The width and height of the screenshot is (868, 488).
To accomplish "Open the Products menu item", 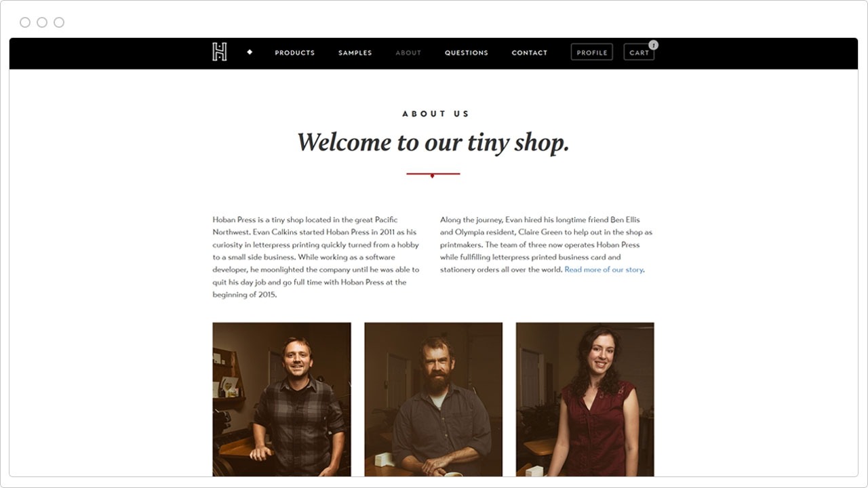I will click(295, 53).
